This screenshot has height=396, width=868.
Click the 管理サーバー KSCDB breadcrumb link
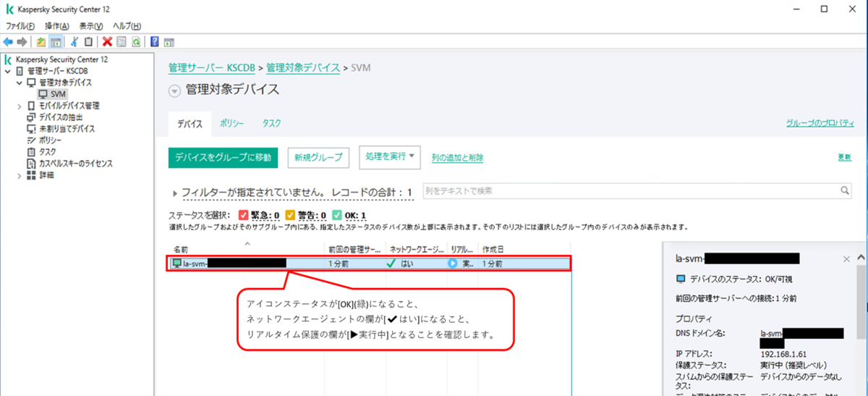click(x=211, y=67)
